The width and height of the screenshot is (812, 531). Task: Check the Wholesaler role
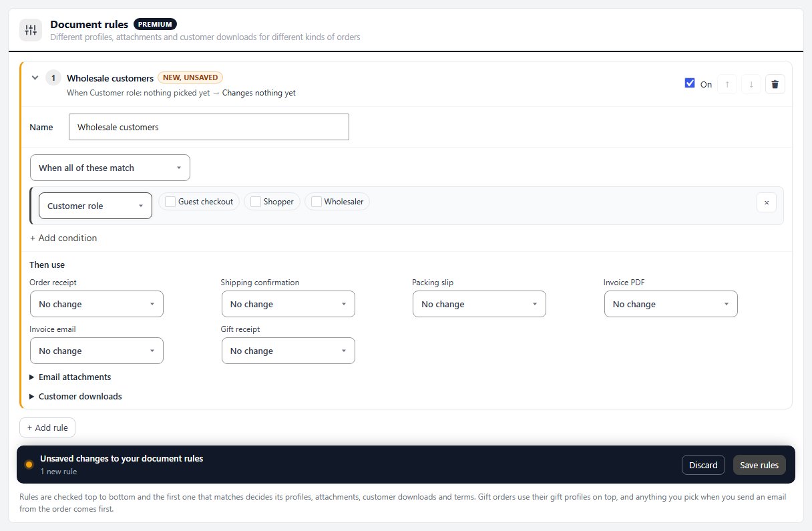[x=317, y=202]
